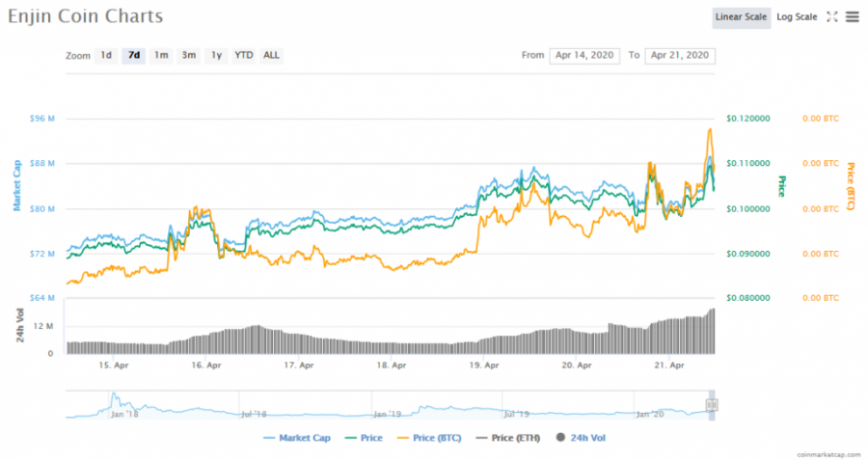Click the $96 M market cap label

(42, 119)
